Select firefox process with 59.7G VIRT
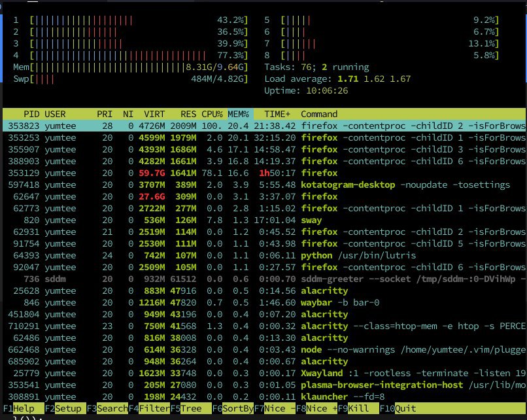This screenshot has height=420, width=527. 265,173
